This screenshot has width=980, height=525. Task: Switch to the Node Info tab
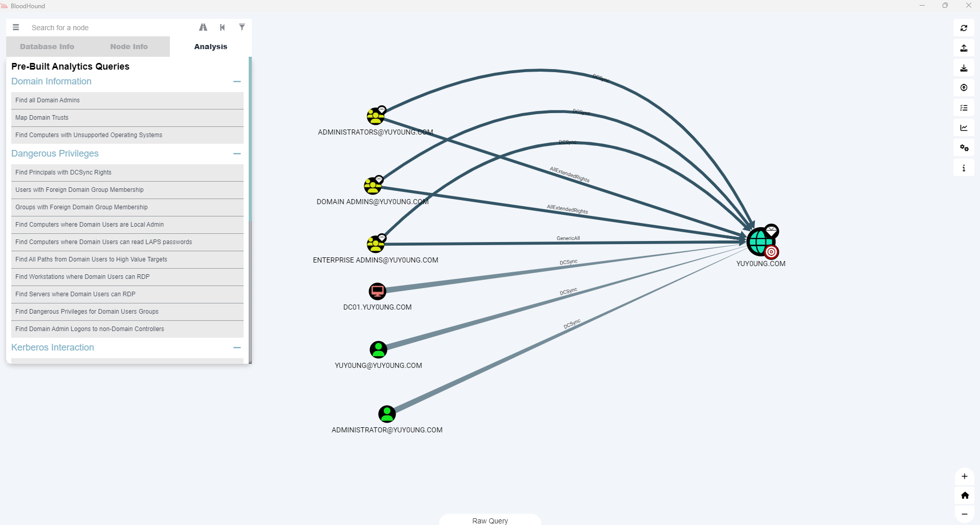tap(129, 47)
